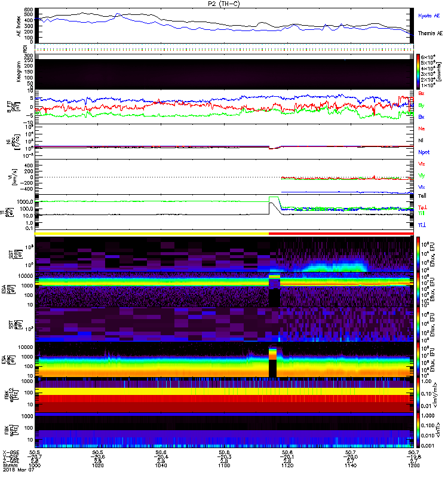Click the data gap in ESA electron spectrogram
Image resolution: width=448 pixels, height=478 pixels.
pos(272,368)
